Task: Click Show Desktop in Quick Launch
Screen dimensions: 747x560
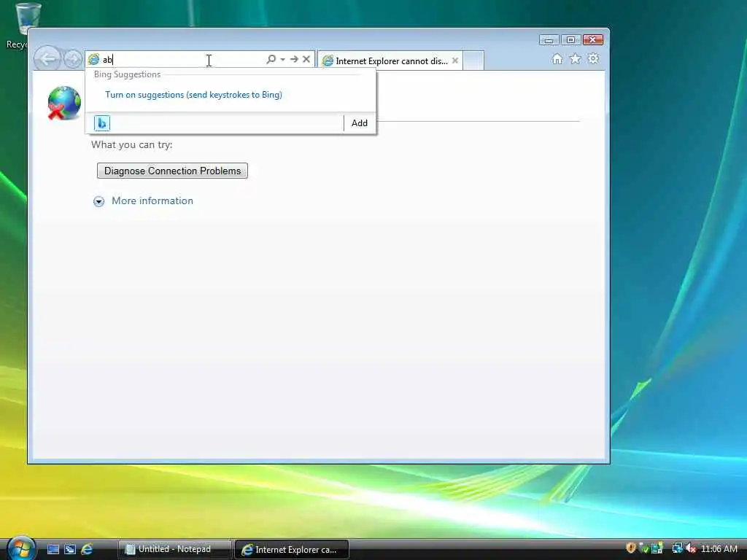Action: 53,549
